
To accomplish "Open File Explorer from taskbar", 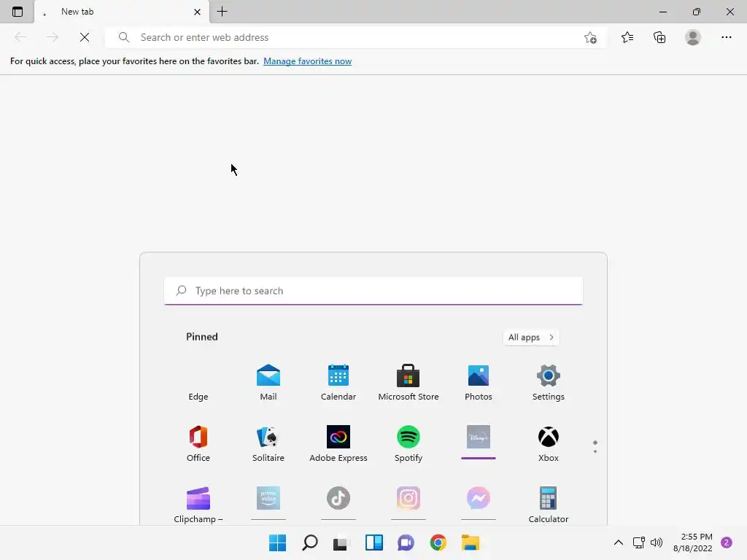I will click(x=471, y=542).
